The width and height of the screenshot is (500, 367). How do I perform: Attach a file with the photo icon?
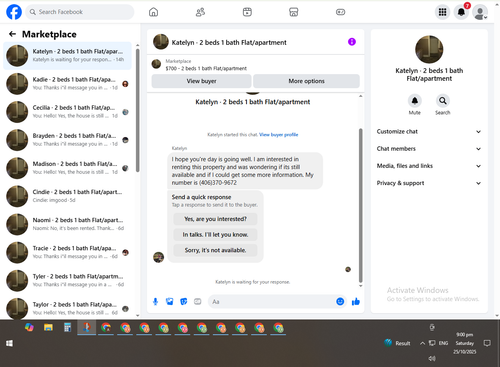pos(170,302)
